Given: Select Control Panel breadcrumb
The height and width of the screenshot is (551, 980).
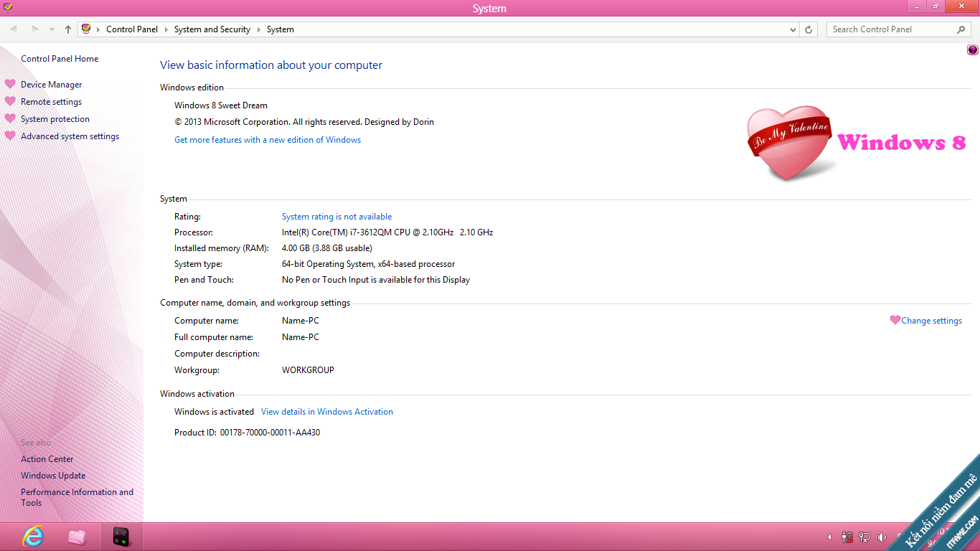Looking at the screenshot, I should click(x=132, y=29).
